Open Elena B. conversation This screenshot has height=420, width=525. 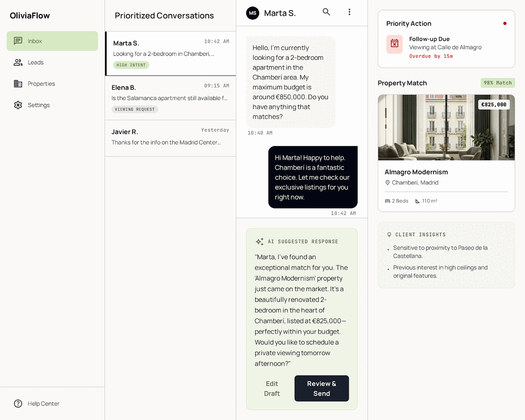point(171,98)
